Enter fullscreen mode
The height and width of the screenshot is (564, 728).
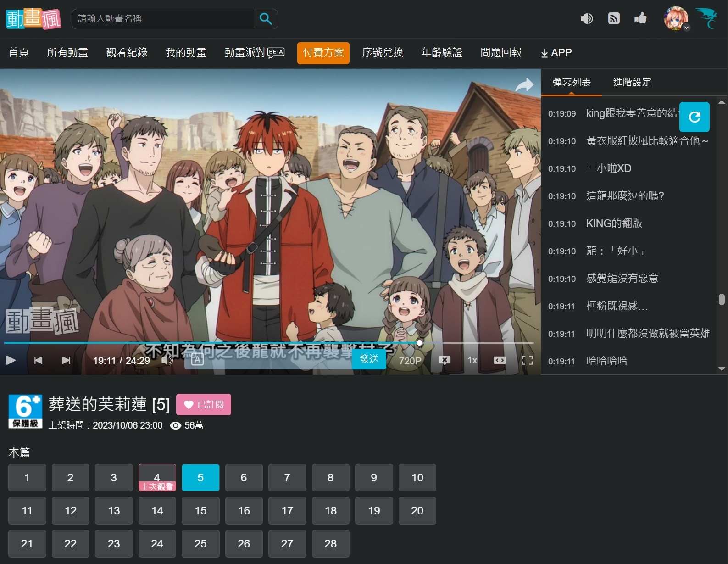(x=528, y=360)
